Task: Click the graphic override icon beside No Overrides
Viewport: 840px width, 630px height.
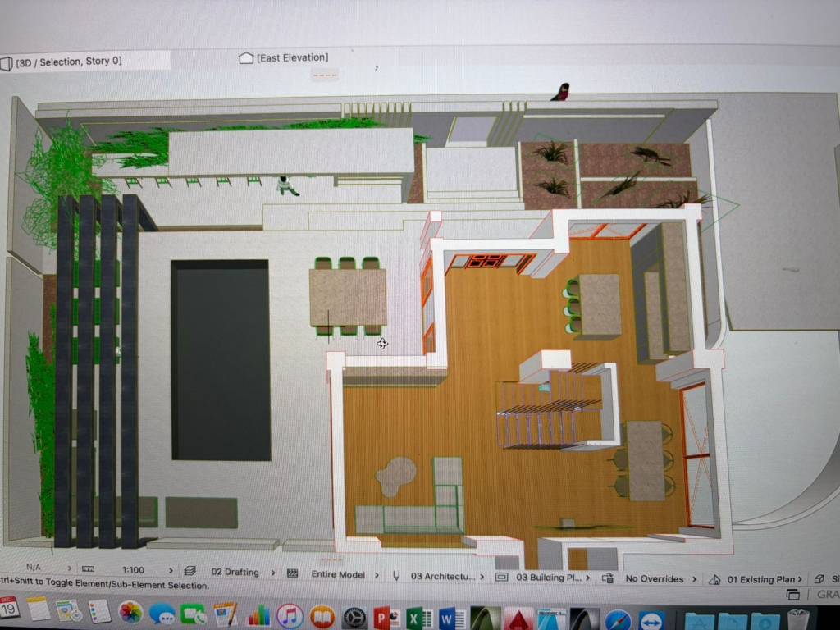Action: click(x=608, y=578)
